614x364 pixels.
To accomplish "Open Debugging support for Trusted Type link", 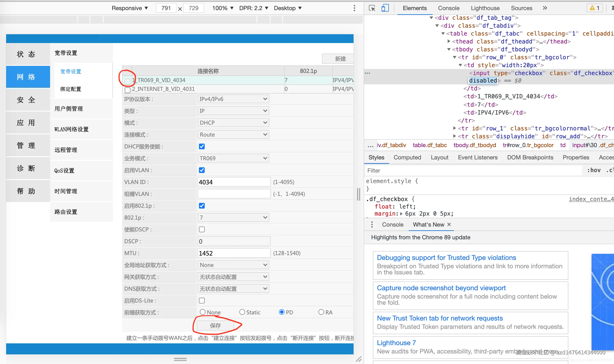I will [x=446, y=258].
